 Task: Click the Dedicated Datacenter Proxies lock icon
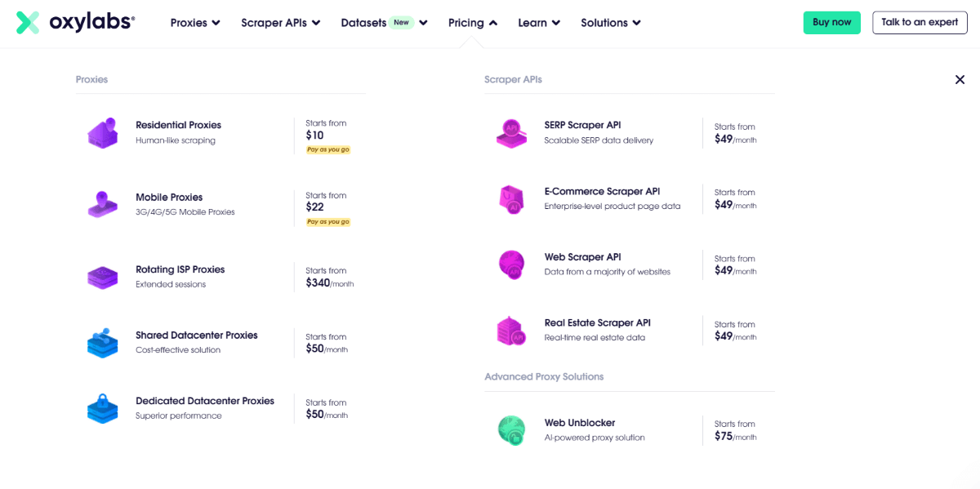pyautogui.click(x=103, y=408)
